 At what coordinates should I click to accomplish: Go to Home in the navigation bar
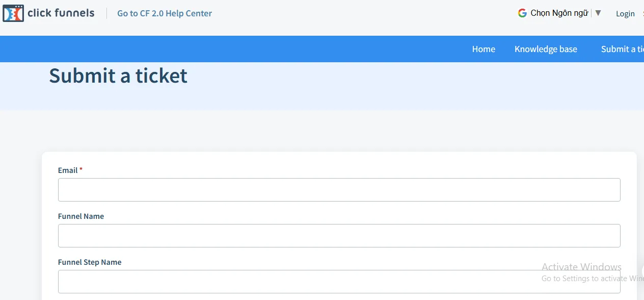pos(484,49)
